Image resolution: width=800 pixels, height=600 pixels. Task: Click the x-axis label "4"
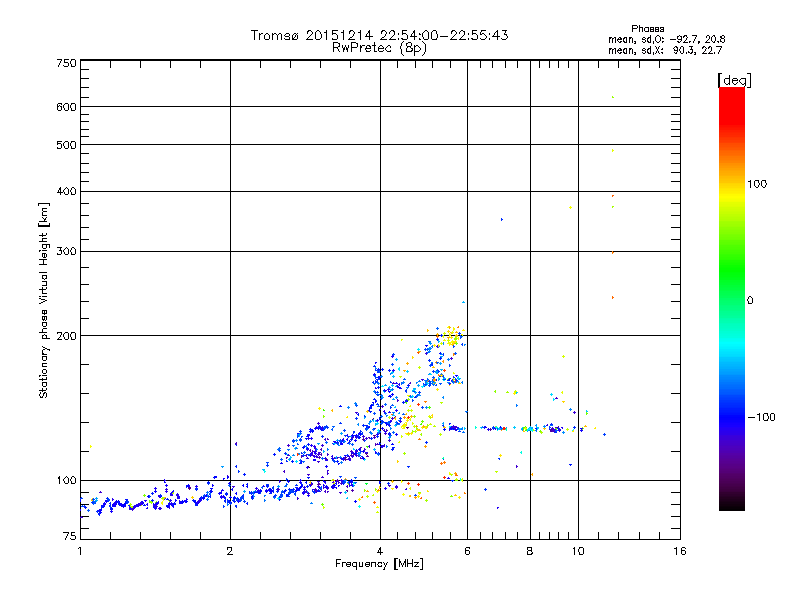pos(380,551)
